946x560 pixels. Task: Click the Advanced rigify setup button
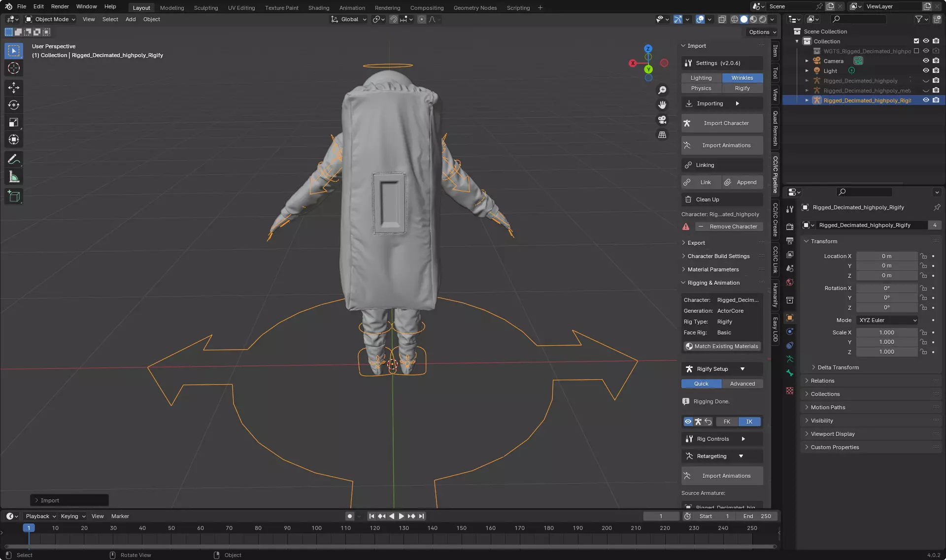click(742, 384)
